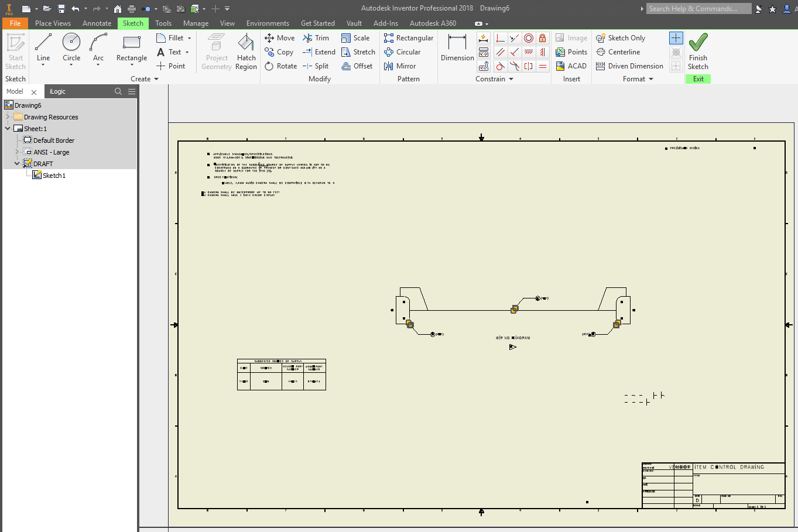Image resolution: width=798 pixels, height=532 pixels.
Task: Open the File menu button
Action: (15, 23)
